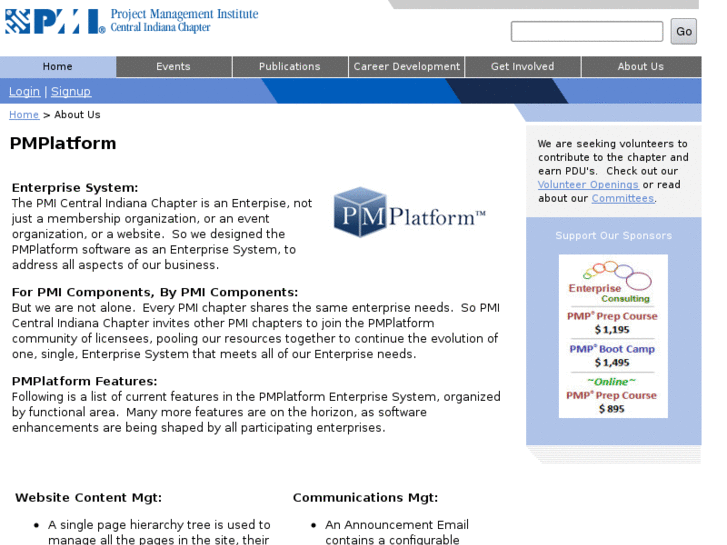727x545 pixels.
Task: Click the PMP Boot Camp $1,495 text
Action: [612, 356]
